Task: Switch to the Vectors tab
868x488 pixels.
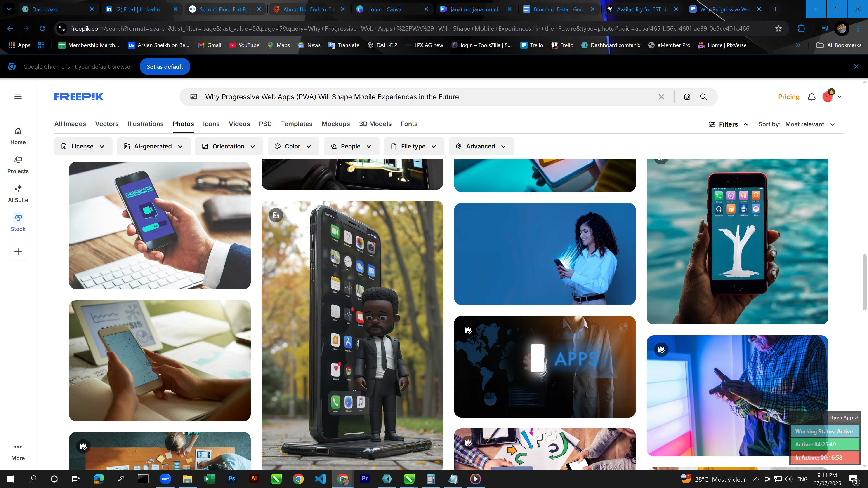Action: [107, 124]
